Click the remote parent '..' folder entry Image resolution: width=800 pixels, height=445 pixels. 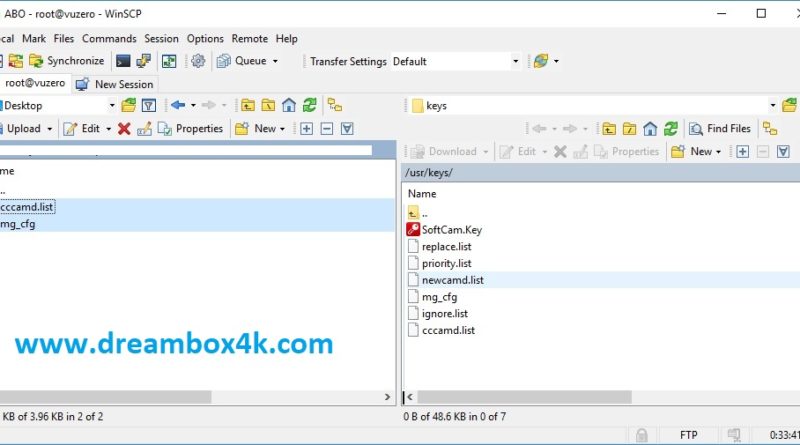[x=418, y=213]
